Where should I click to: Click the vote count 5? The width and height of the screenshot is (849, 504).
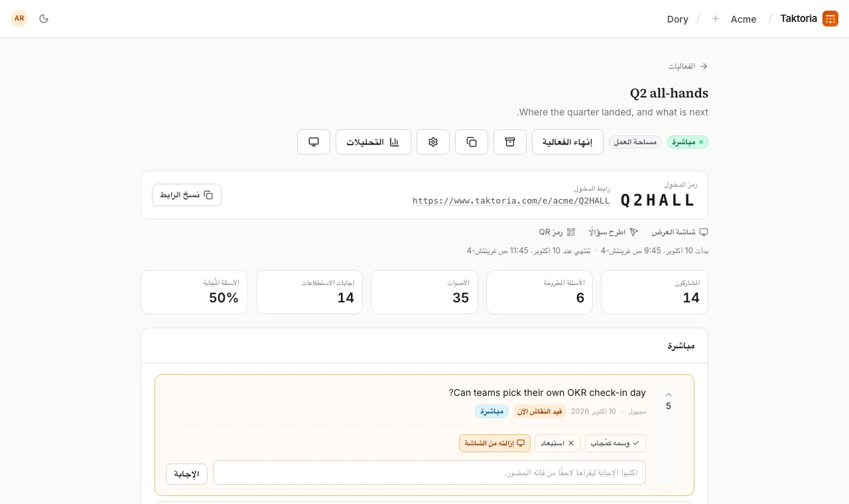click(668, 407)
